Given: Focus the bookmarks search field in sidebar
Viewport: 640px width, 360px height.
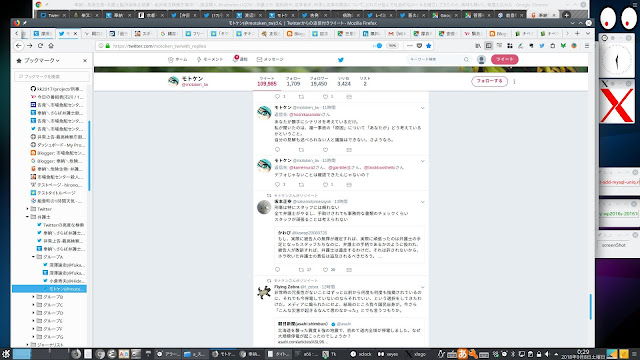Looking at the screenshot, I should 52,76.
